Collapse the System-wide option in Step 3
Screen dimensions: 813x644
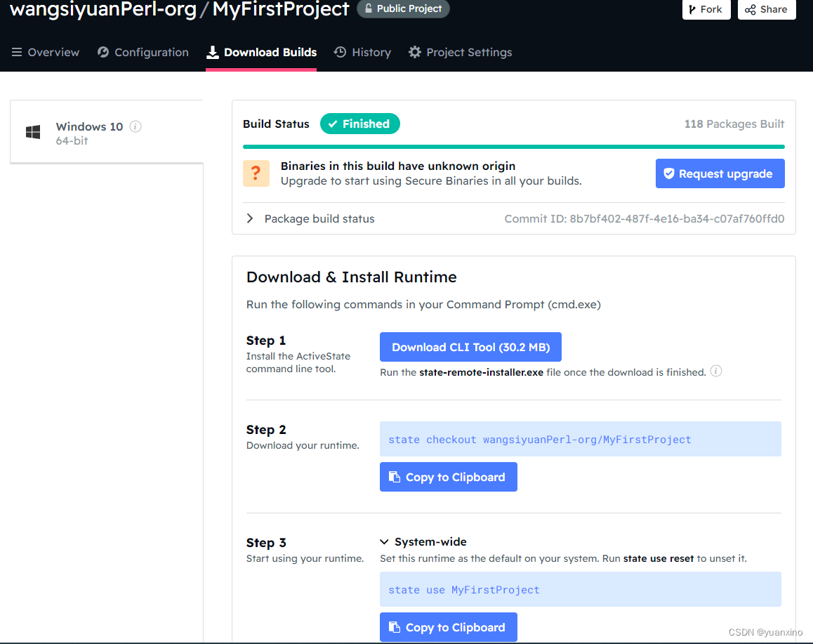click(x=384, y=541)
